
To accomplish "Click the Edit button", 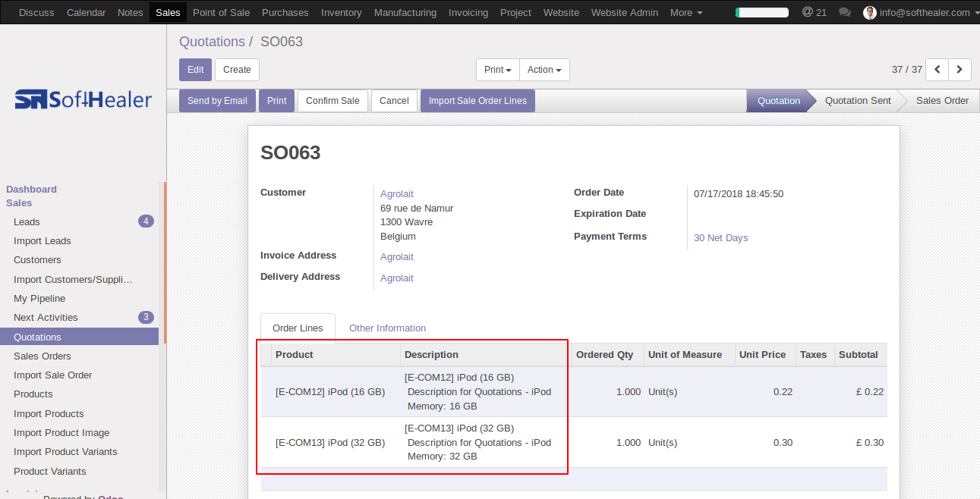I will pos(195,70).
